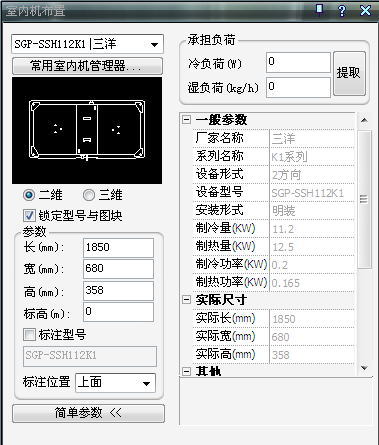Select the 设备形式 property row

pyautogui.click(x=273, y=174)
